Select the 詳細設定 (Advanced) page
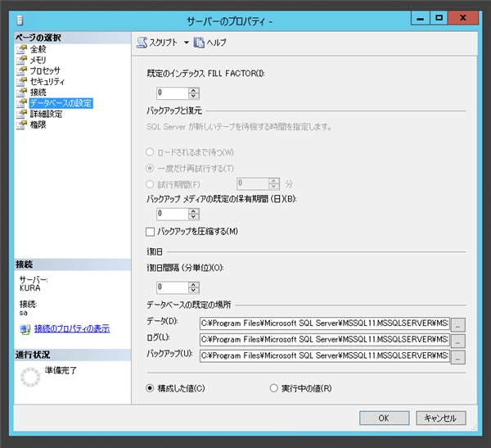The image size is (491, 448). [x=46, y=114]
